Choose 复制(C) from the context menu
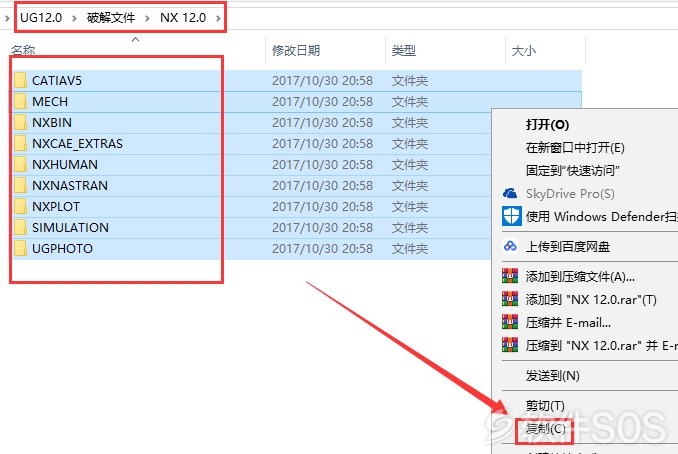 click(x=545, y=428)
